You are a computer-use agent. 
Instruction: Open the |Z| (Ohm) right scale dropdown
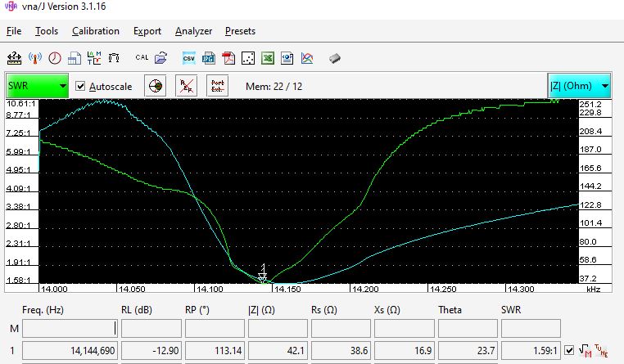[x=579, y=86]
